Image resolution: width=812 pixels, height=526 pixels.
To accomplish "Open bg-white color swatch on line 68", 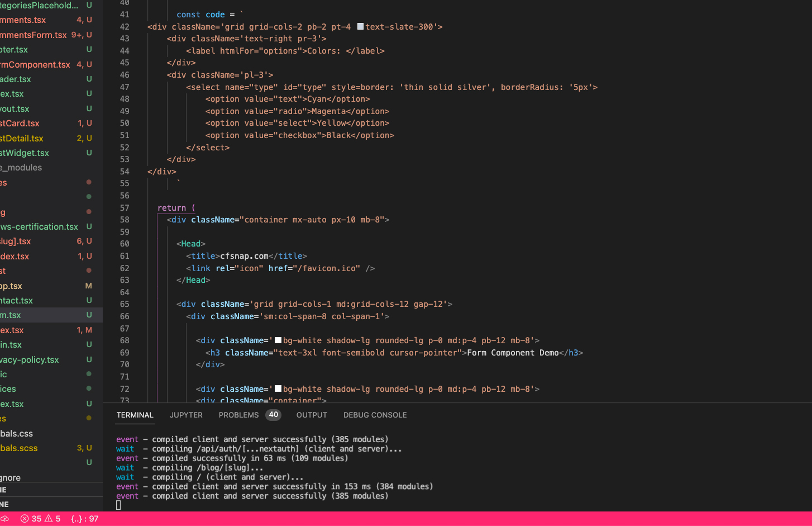I will (278, 340).
